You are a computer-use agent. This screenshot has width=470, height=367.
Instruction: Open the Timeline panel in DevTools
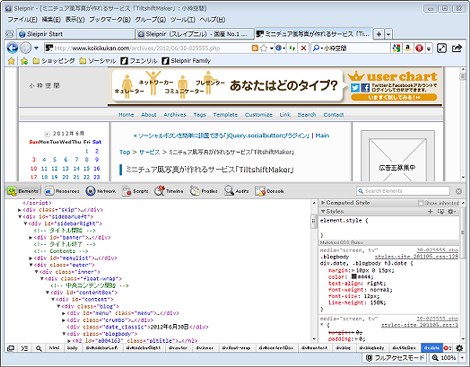(x=169, y=191)
